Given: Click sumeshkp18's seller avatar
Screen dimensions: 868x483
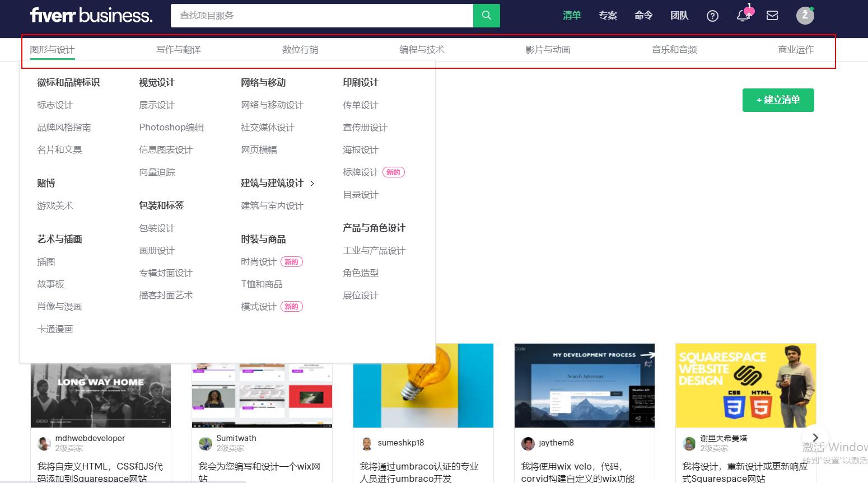Looking at the screenshot, I should tap(367, 443).
